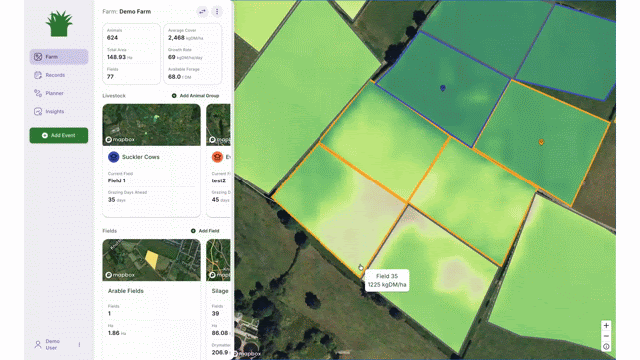Click the Silage fields count 39
This screenshot has height=360, width=640.
click(x=216, y=313)
